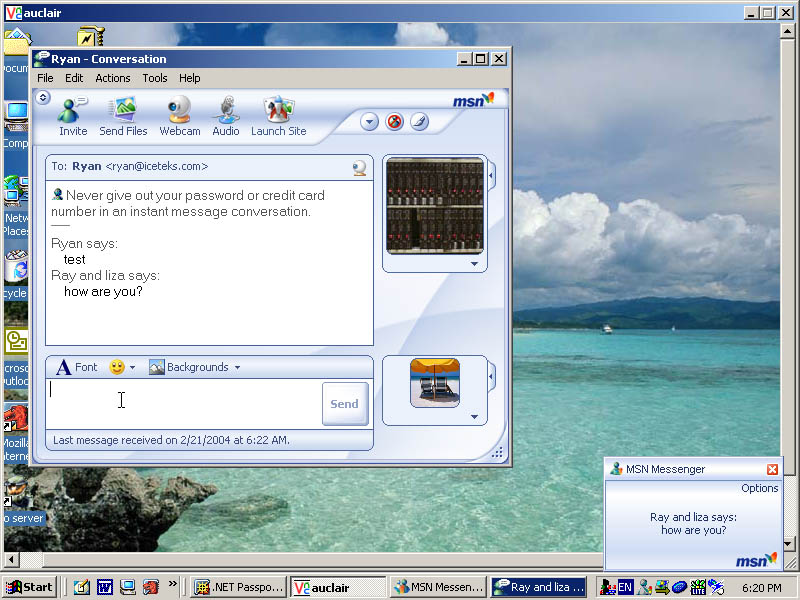Viewport: 800px width, 600px height.
Task: Collapse Ryan's display picture side panel
Action: 491,176
